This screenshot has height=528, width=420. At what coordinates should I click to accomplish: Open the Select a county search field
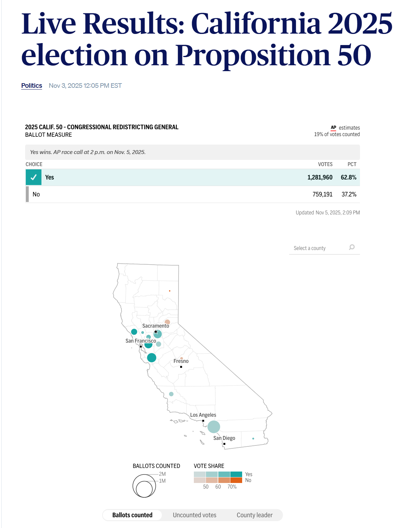(x=318, y=248)
